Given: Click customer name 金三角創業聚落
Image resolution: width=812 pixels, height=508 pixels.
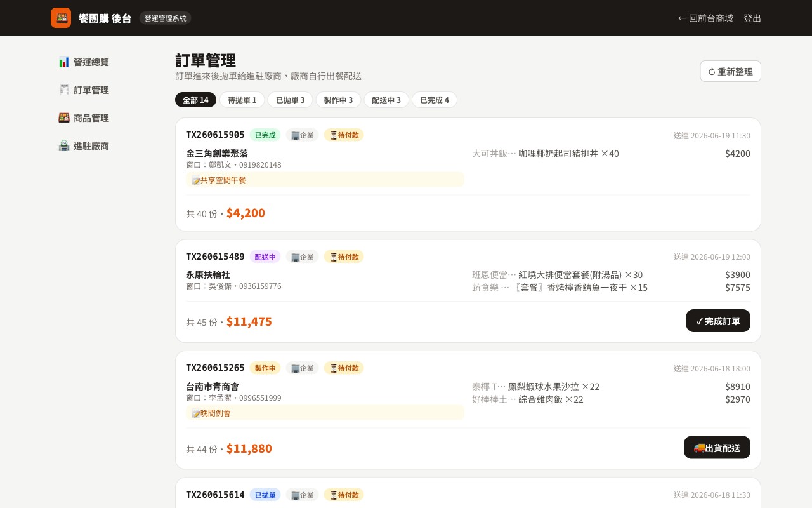Looking at the screenshot, I should click(x=217, y=153).
